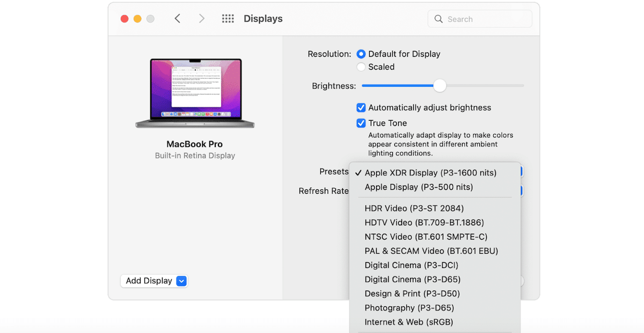Image resolution: width=644 pixels, height=333 pixels.
Task: Choose Digital Cinema (P3-D65) preset
Action: click(x=435, y=279)
